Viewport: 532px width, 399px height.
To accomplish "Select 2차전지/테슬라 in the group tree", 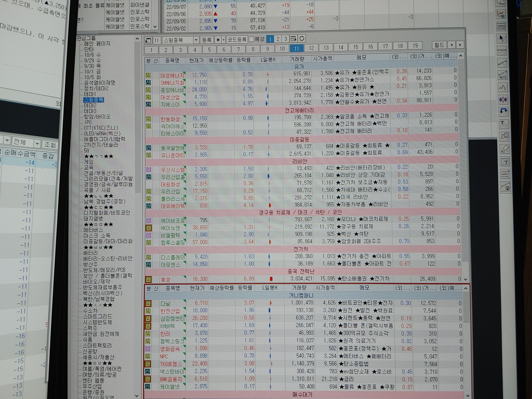I will [x=101, y=145].
